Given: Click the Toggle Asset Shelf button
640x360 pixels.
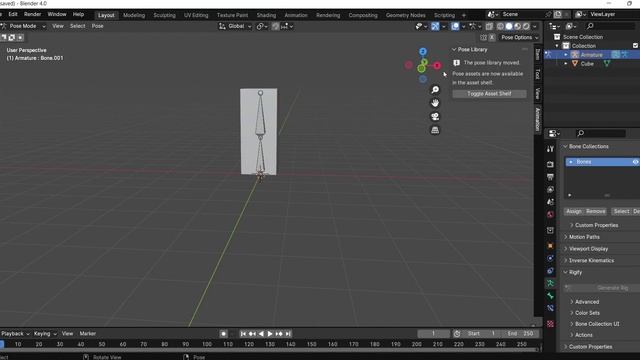Looking at the screenshot, I should (x=489, y=94).
